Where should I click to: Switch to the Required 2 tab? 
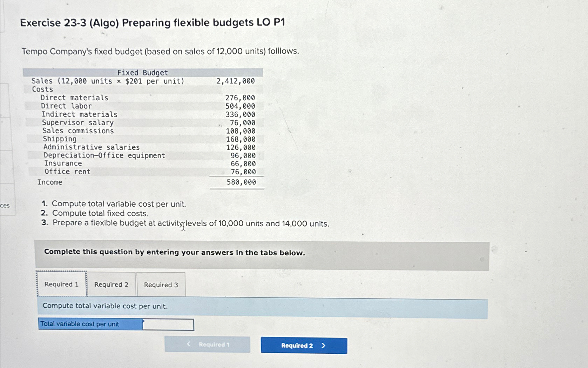click(111, 285)
